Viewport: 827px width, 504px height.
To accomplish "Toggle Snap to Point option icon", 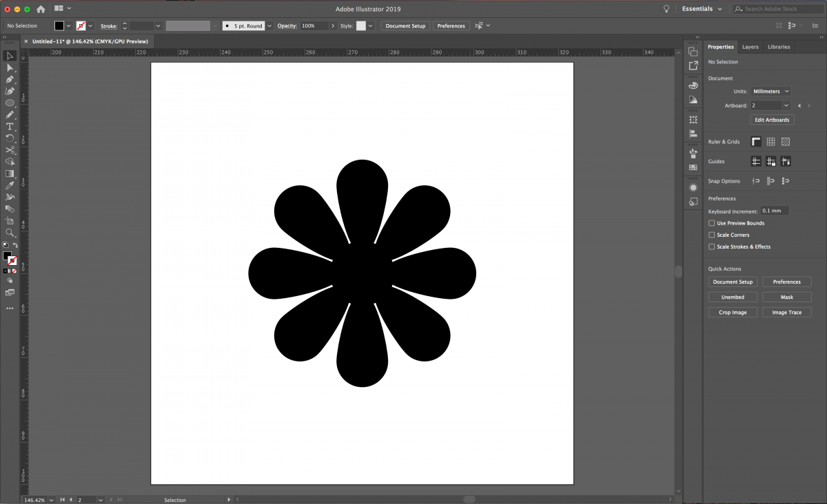I will pos(756,181).
